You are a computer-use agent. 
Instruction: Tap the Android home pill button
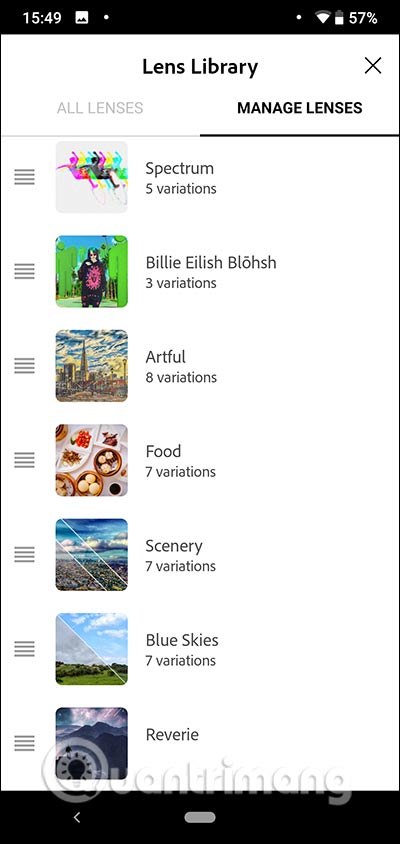tap(200, 817)
